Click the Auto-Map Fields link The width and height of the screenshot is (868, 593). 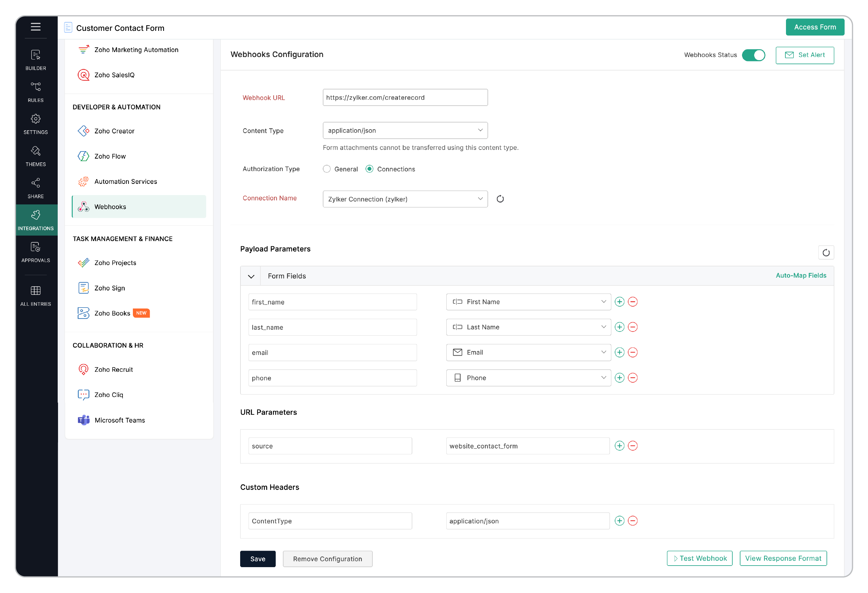pos(801,275)
